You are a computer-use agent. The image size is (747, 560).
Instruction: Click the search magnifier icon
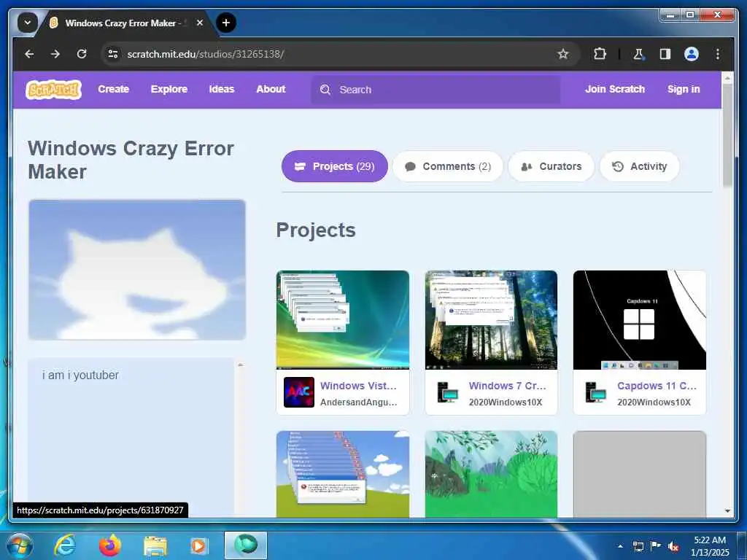[325, 90]
